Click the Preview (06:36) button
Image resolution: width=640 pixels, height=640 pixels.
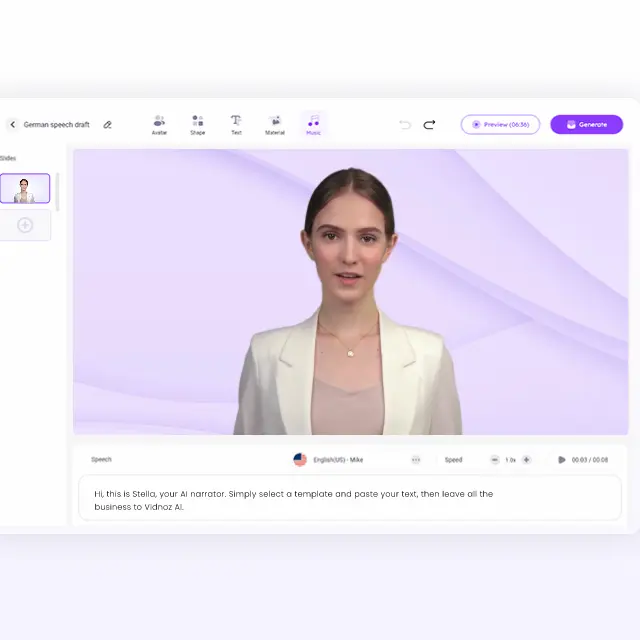click(x=500, y=125)
